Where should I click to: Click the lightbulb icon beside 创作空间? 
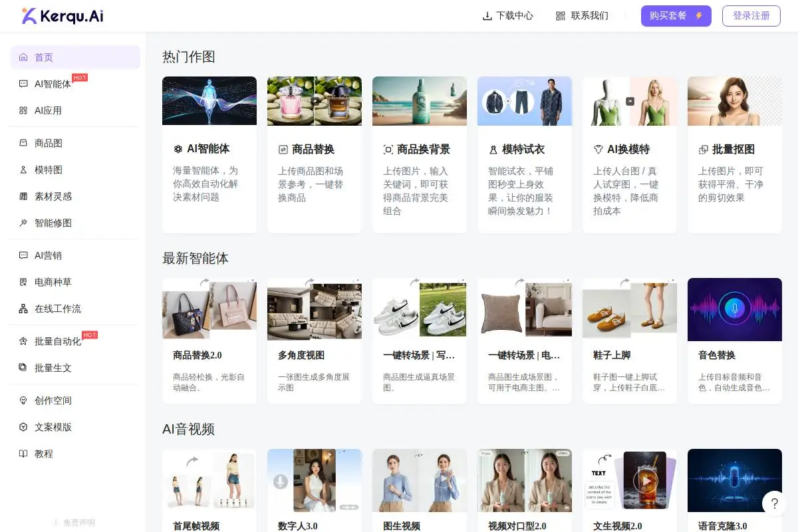pyautogui.click(x=23, y=400)
